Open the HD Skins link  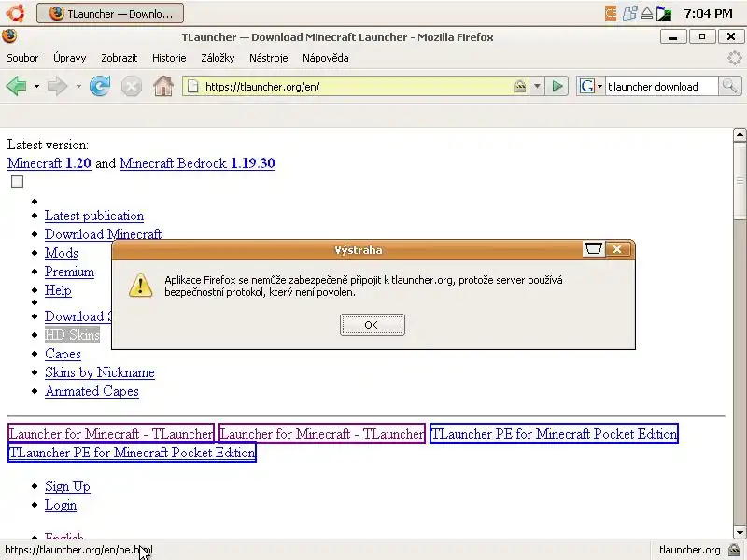tap(72, 335)
